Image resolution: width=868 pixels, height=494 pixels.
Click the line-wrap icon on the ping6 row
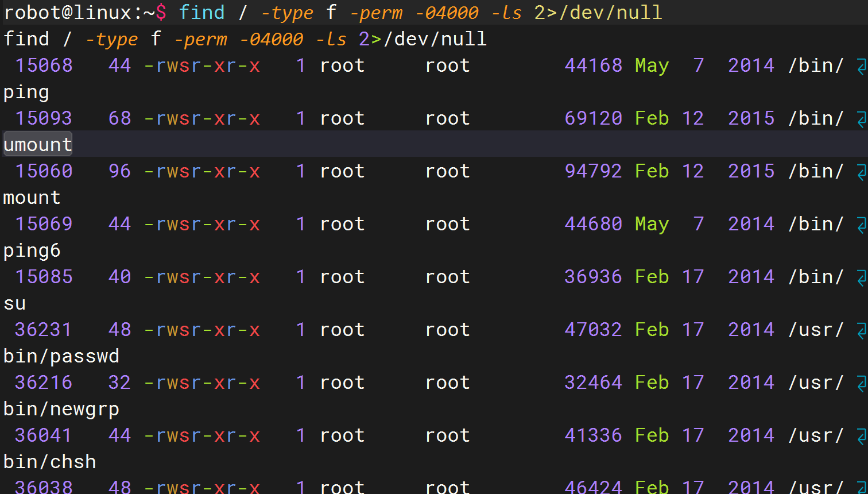[x=861, y=225]
